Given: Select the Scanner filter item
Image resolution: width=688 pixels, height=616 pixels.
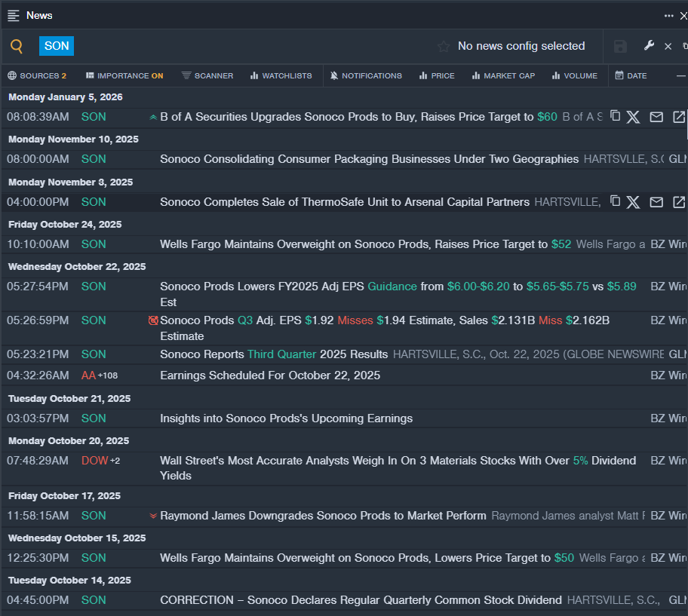Looking at the screenshot, I should tap(207, 75).
